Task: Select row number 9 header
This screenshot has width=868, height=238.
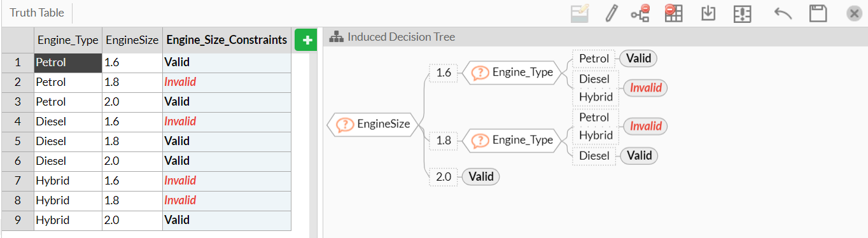Action: click(x=18, y=220)
